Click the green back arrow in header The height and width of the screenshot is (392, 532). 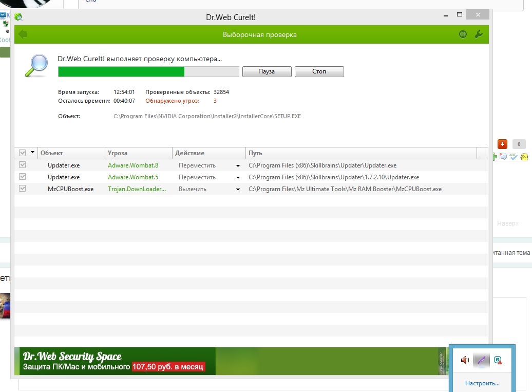coord(22,34)
